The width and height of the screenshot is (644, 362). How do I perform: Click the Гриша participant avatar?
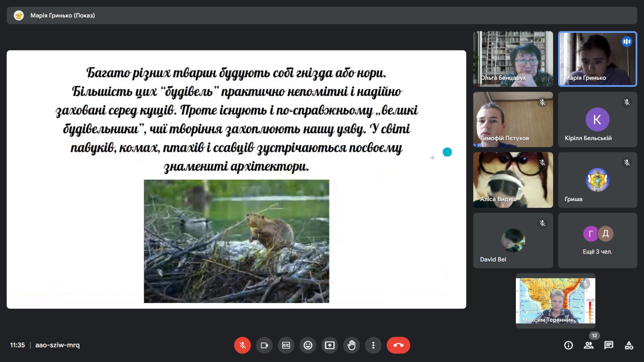coord(597,180)
